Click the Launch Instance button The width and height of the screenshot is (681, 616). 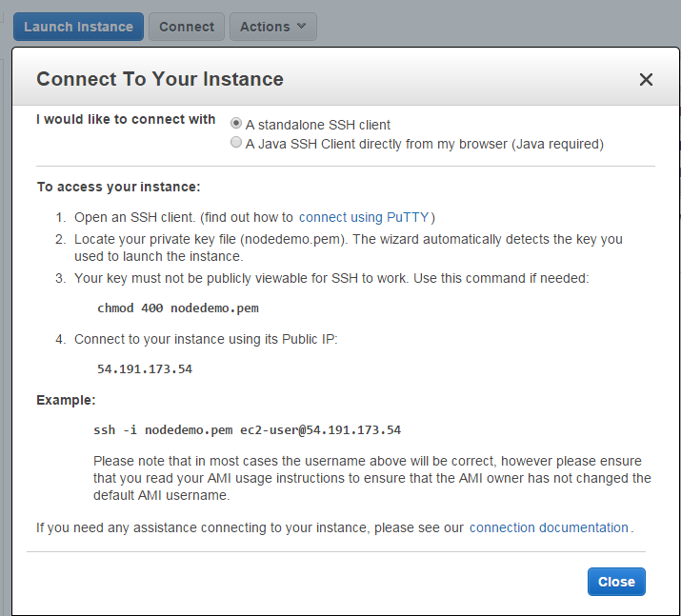click(78, 27)
